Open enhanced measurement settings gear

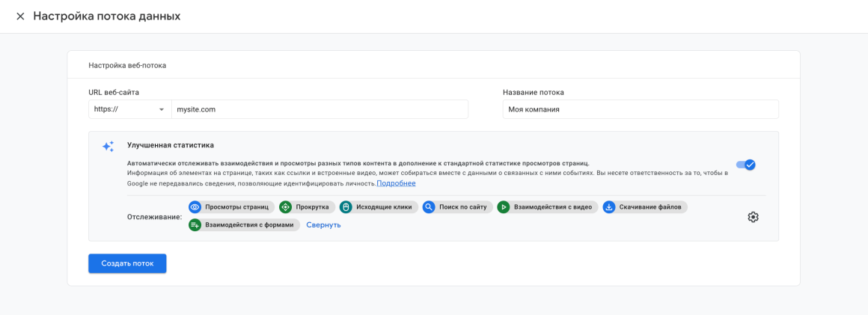753,217
